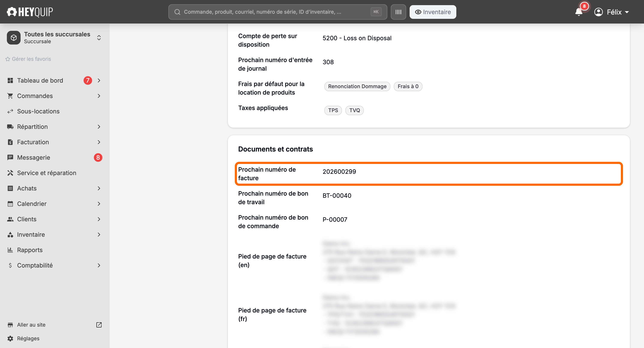The height and width of the screenshot is (348, 644).
Task: Click the Commandes cart icon
Action: coord(10,96)
